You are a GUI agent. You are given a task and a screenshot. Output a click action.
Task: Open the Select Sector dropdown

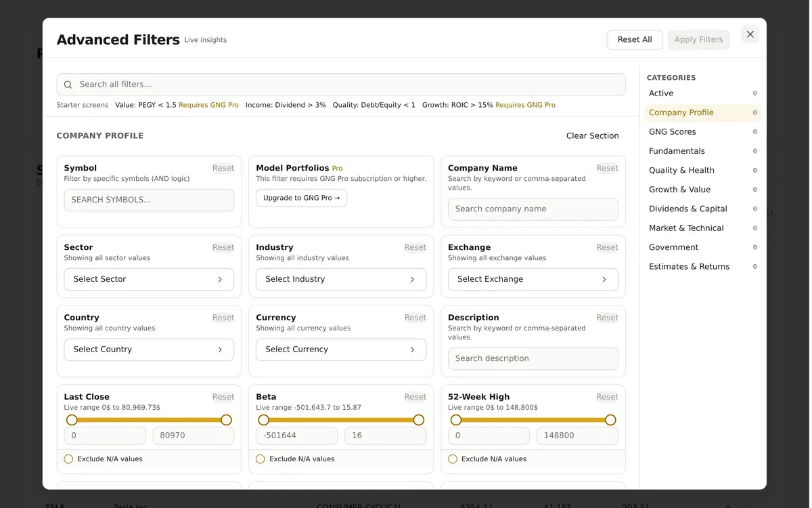coord(149,279)
